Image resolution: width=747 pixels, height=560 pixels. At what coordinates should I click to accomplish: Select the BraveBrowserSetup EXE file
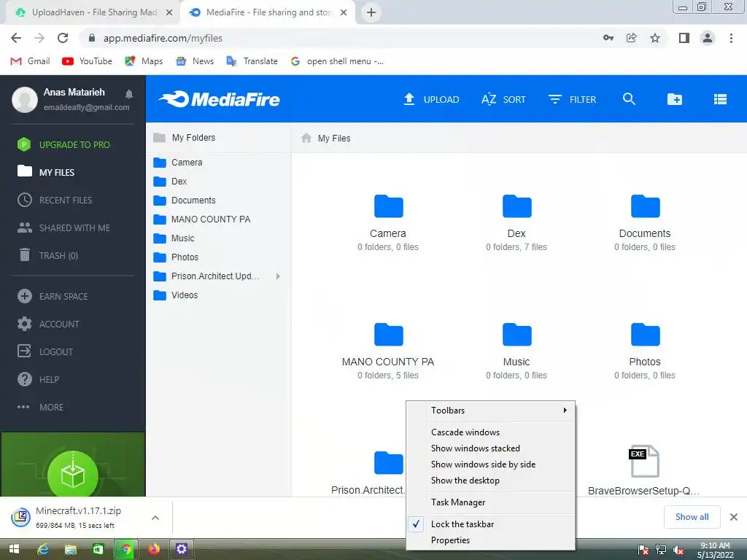(x=644, y=461)
